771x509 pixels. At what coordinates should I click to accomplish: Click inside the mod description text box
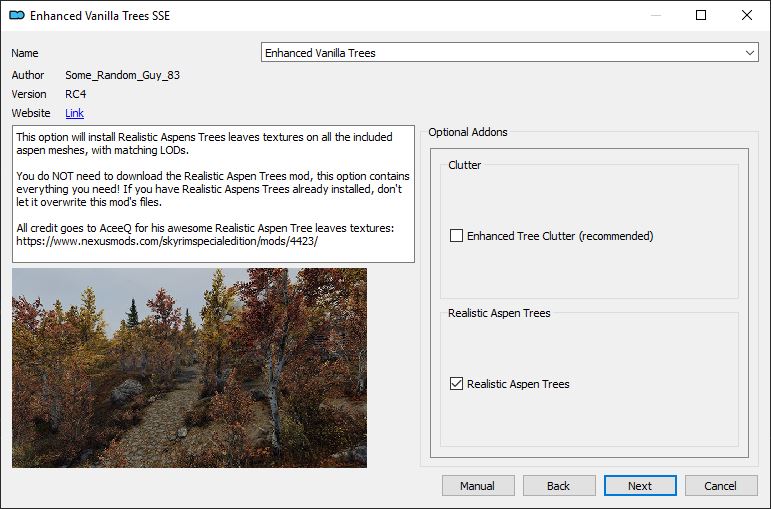click(213, 194)
